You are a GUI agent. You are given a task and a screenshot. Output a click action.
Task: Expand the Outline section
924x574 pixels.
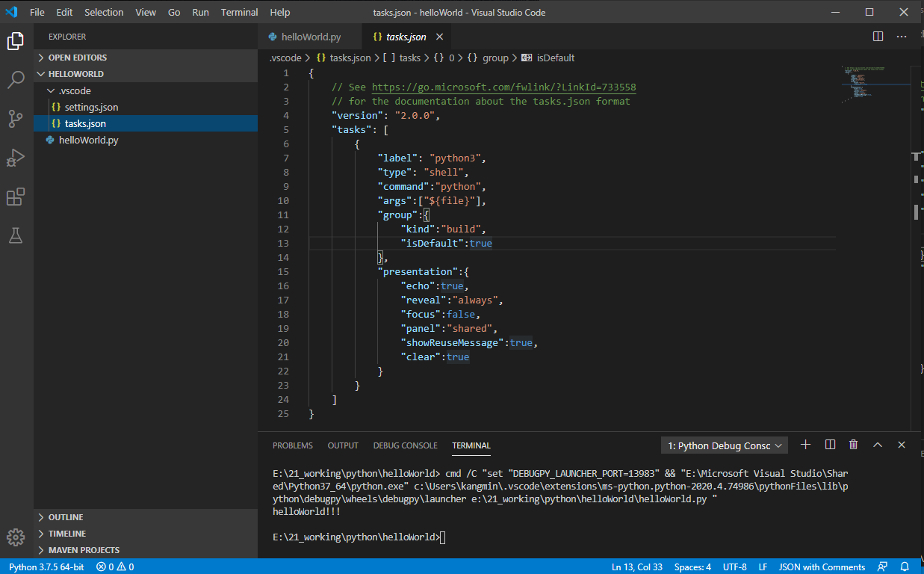click(146, 517)
